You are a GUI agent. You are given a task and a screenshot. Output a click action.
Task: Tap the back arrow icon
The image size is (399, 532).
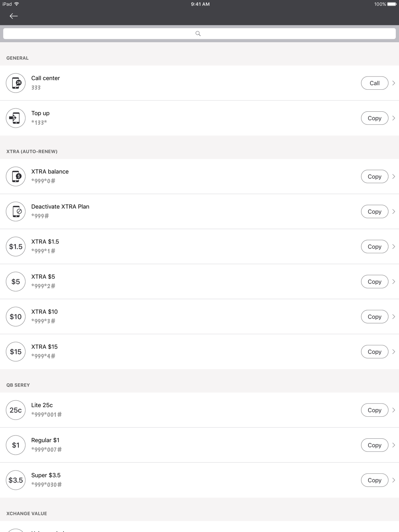[x=14, y=16]
